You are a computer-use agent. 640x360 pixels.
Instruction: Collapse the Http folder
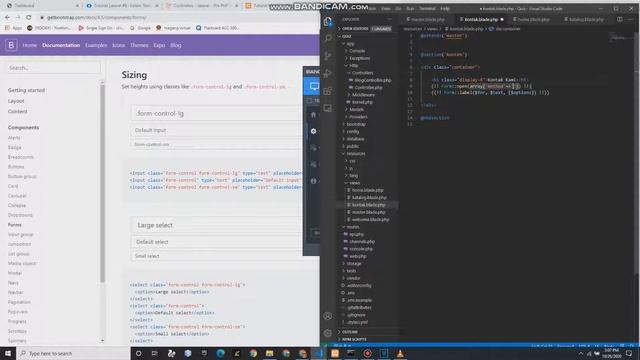tap(353, 65)
